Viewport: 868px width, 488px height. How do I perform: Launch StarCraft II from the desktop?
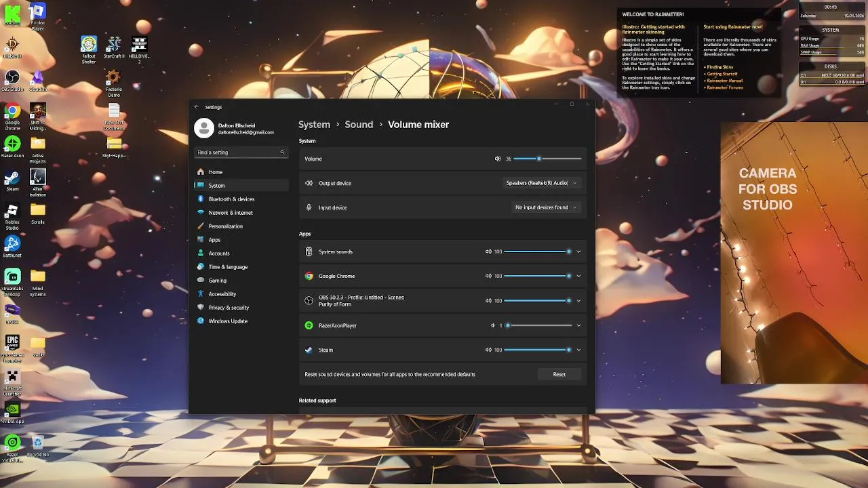[114, 47]
